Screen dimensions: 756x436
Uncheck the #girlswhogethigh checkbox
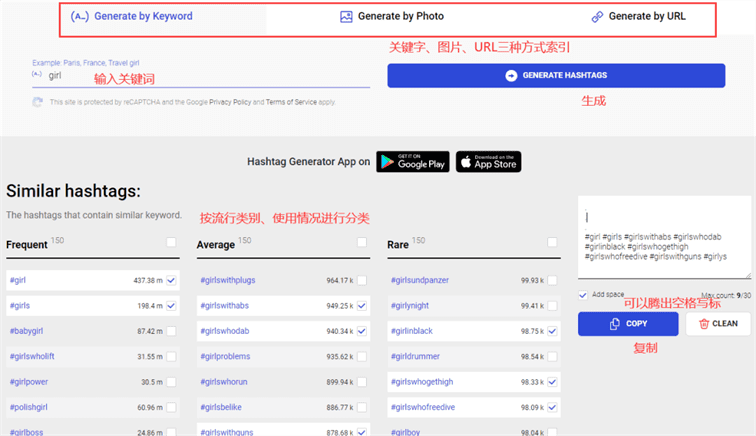point(552,382)
